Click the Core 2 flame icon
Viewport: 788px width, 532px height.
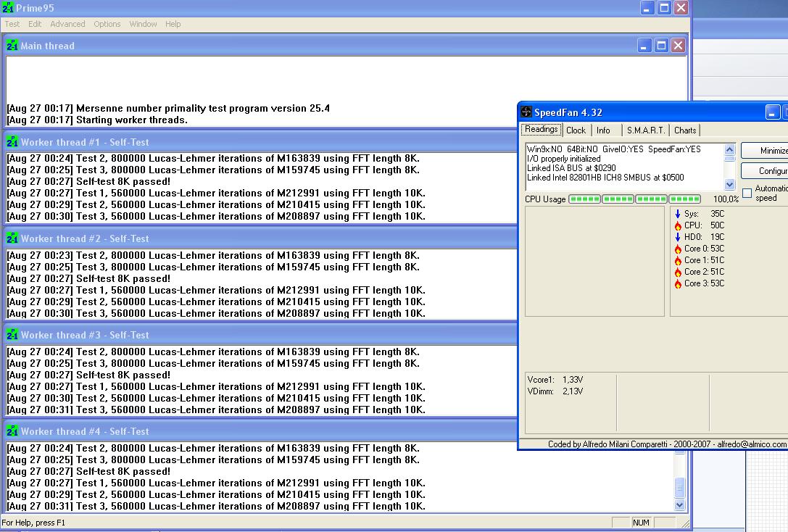[x=677, y=272]
